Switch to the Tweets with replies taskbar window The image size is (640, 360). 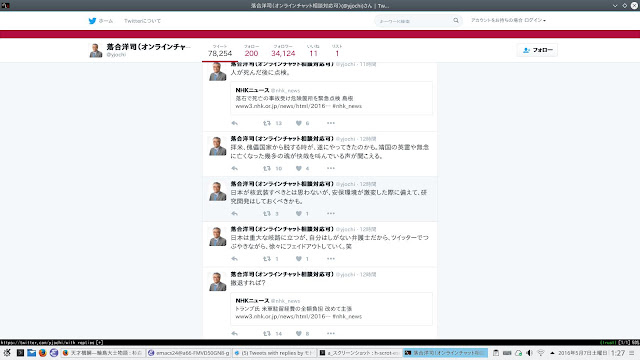point(274,353)
